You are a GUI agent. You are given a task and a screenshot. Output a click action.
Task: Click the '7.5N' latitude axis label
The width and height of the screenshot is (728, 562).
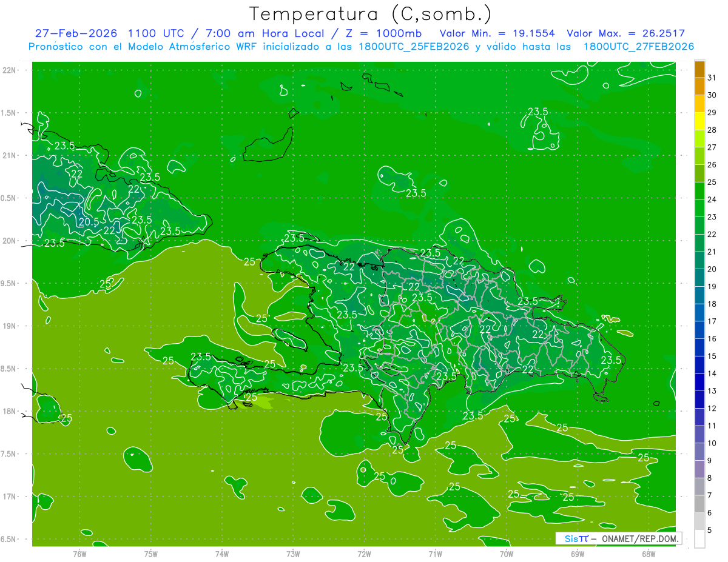point(10,454)
